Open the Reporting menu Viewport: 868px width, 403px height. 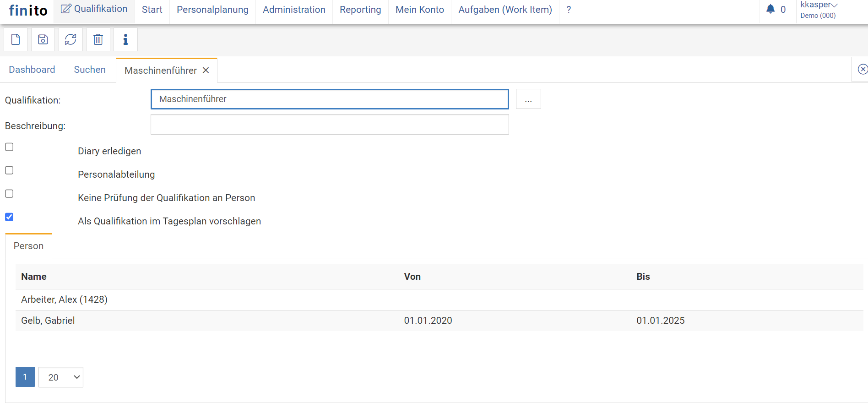point(360,10)
